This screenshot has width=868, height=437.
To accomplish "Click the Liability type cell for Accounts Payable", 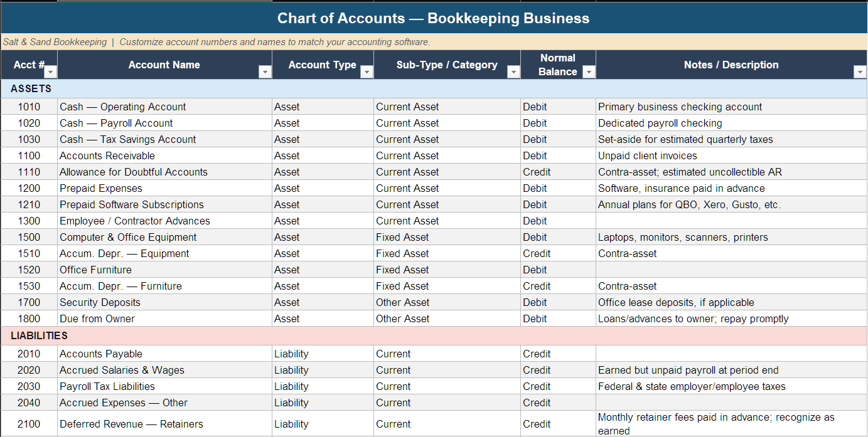I will (323, 354).
